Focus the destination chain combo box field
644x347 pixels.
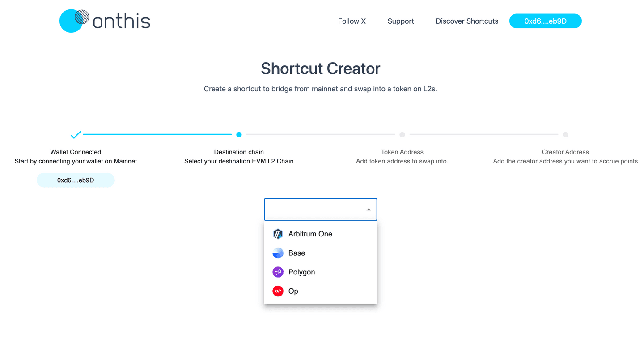pyautogui.click(x=321, y=210)
